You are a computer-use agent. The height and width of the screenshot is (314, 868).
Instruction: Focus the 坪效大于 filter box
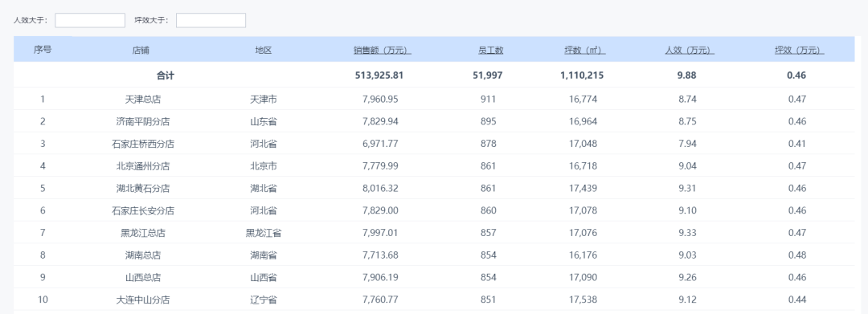[x=211, y=20]
